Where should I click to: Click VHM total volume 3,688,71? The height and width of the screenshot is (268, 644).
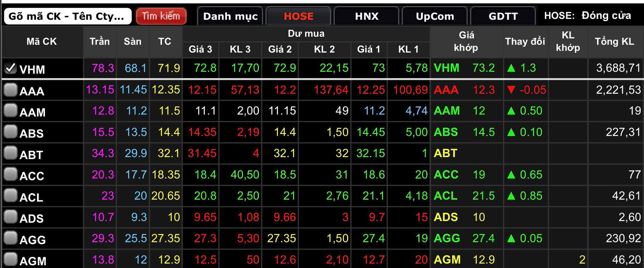(619, 68)
